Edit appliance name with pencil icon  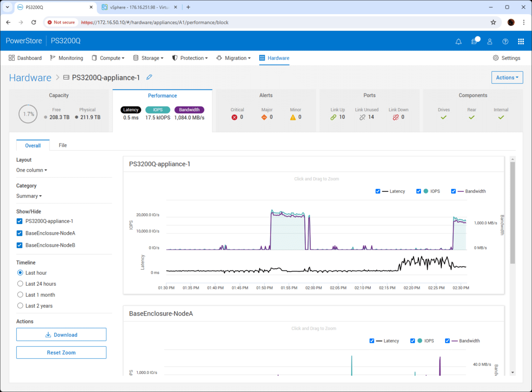149,77
